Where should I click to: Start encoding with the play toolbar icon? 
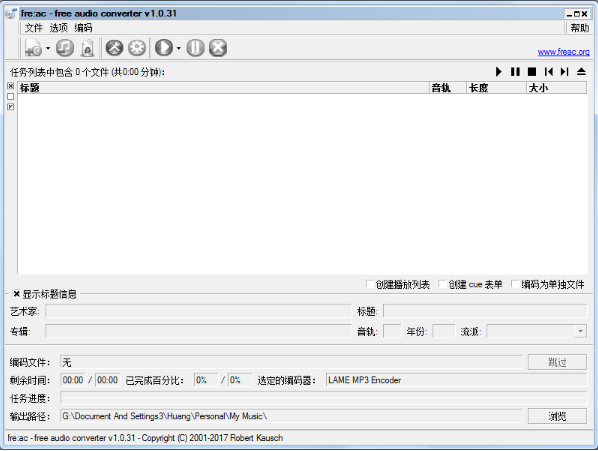164,48
